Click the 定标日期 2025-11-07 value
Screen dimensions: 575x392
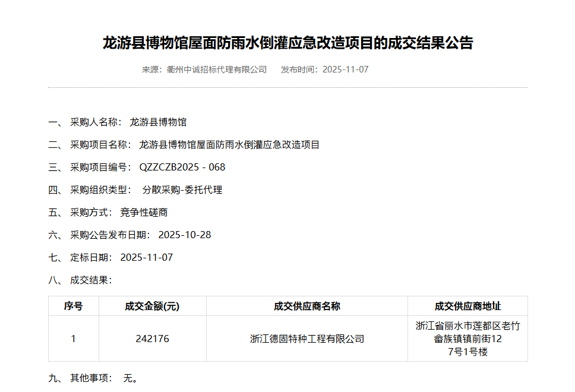click(146, 258)
